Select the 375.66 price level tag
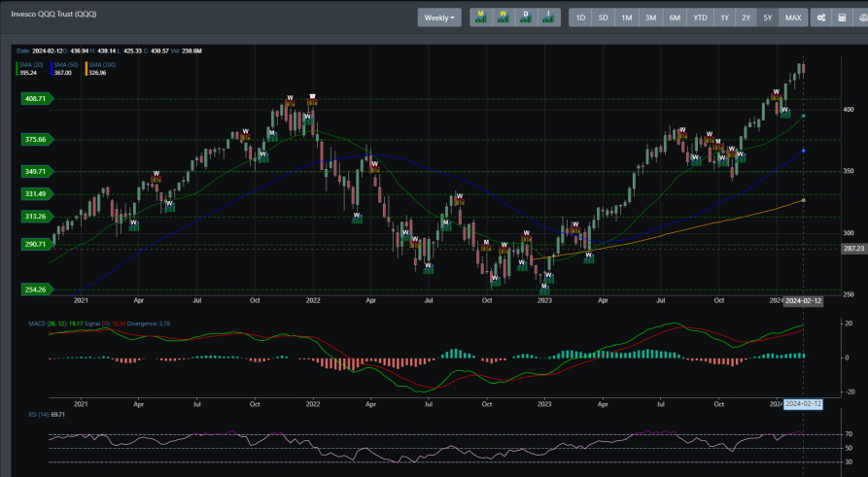Viewport: 868px width, 477px height. 37,140
